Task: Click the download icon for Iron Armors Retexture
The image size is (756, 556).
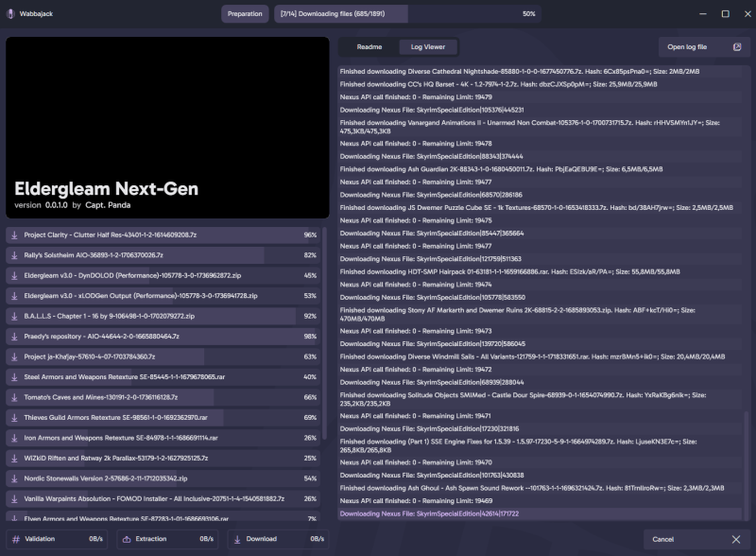Action: coord(14,438)
